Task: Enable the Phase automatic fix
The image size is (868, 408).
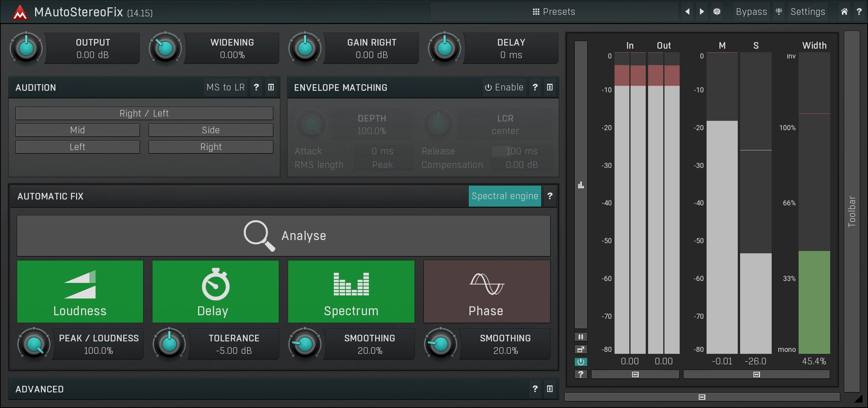Action: [x=487, y=291]
